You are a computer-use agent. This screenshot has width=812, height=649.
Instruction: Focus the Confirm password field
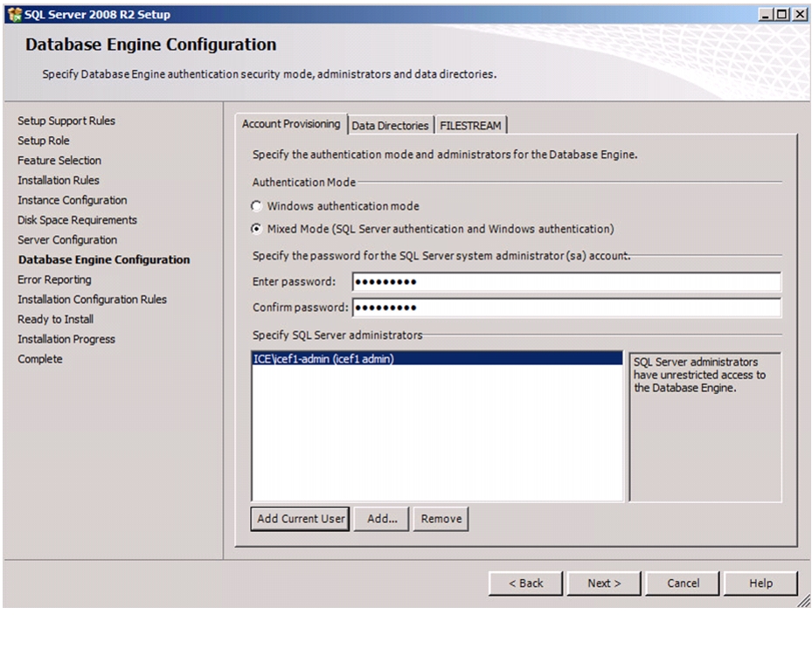click(x=566, y=307)
